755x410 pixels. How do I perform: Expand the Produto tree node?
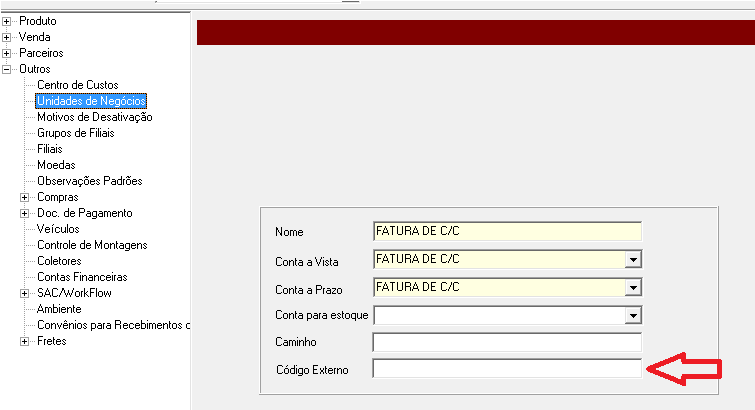tap(7, 21)
